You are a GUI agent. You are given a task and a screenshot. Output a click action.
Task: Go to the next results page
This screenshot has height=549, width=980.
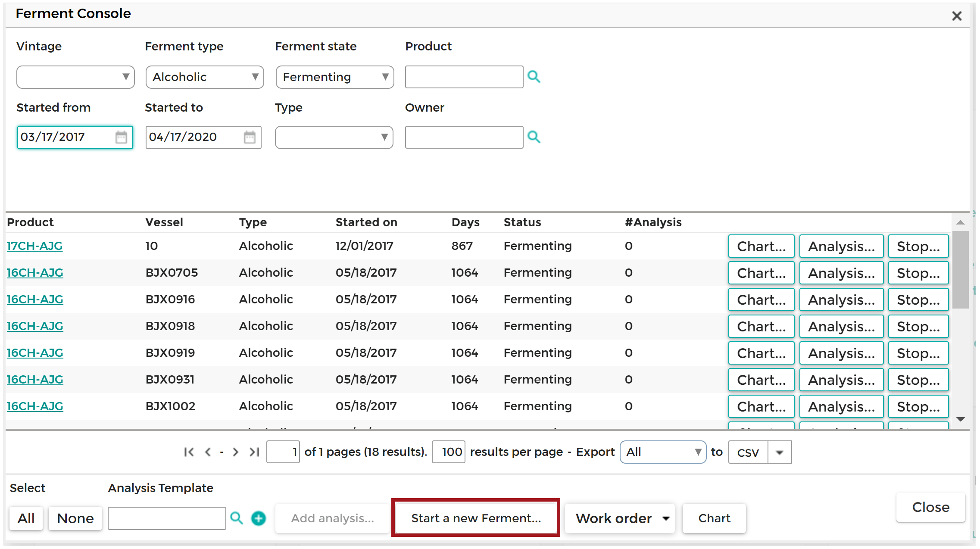tap(235, 452)
